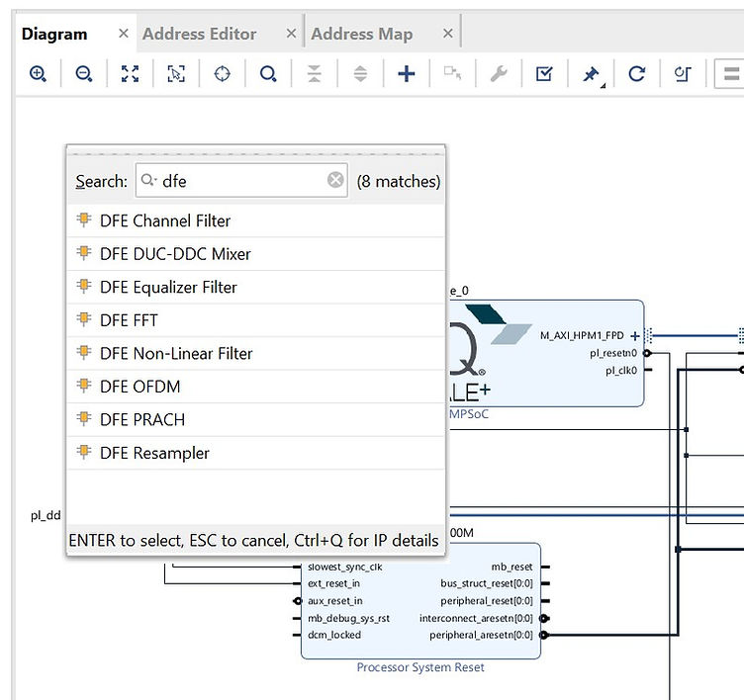The width and height of the screenshot is (744, 700).
Task: Switch to the Diagram tab
Action: (x=54, y=35)
